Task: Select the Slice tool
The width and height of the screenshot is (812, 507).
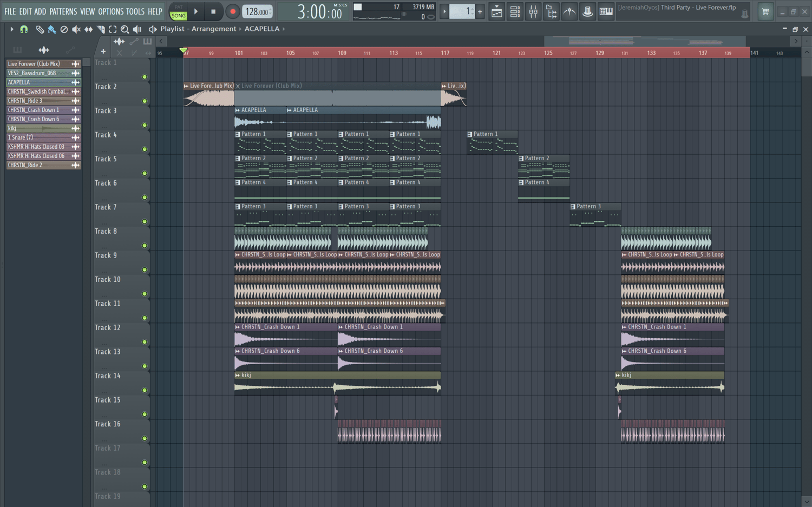Action: (x=101, y=29)
